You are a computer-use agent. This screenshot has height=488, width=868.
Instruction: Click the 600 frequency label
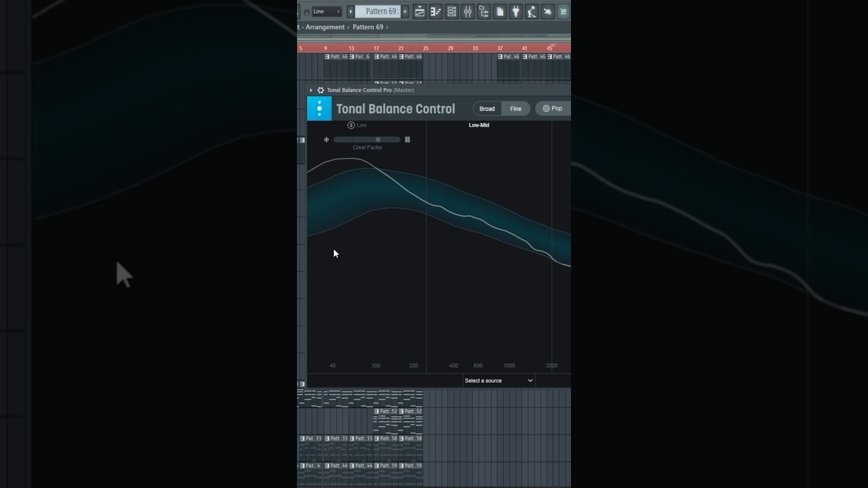point(478,365)
